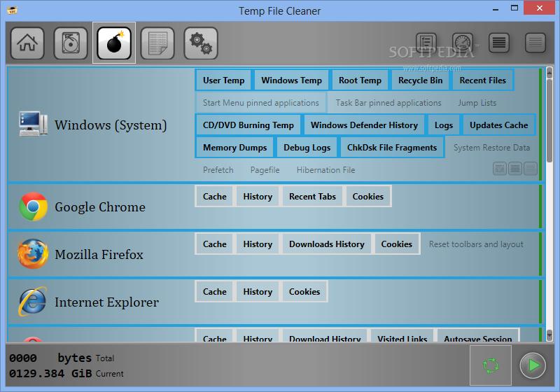Image resolution: width=560 pixels, height=392 pixels.
Task: Click the checklist view icon in toolbar
Action: tap(426, 43)
